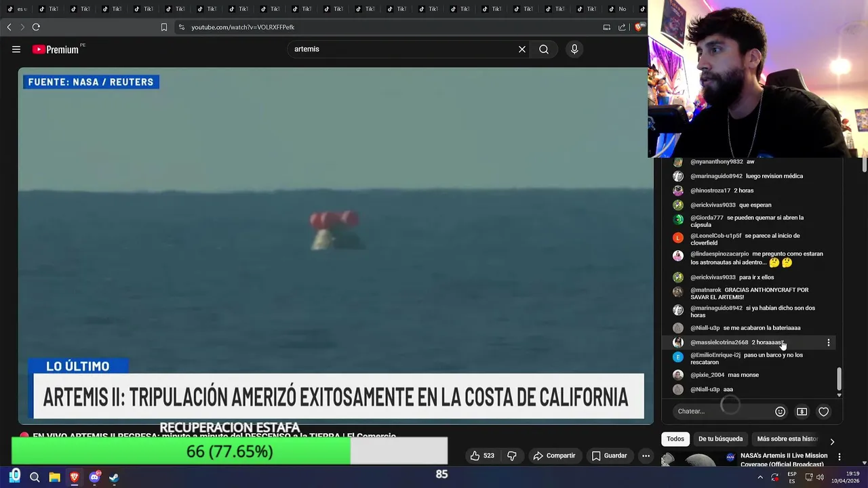Start voice search with the microphone
868x488 pixels.
(x=574, y=49)
